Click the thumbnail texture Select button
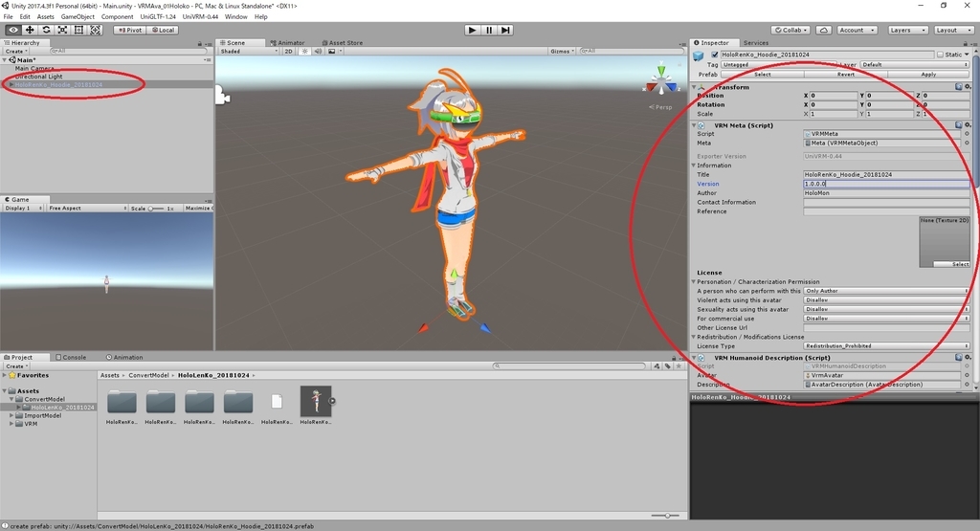980x531 pixels. click(x=952, y=264)
